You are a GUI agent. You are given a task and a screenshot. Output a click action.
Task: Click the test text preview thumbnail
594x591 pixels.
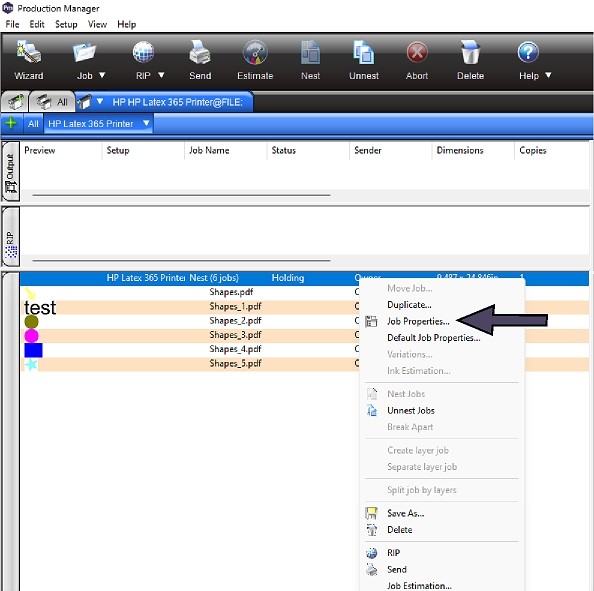[40, 307]
